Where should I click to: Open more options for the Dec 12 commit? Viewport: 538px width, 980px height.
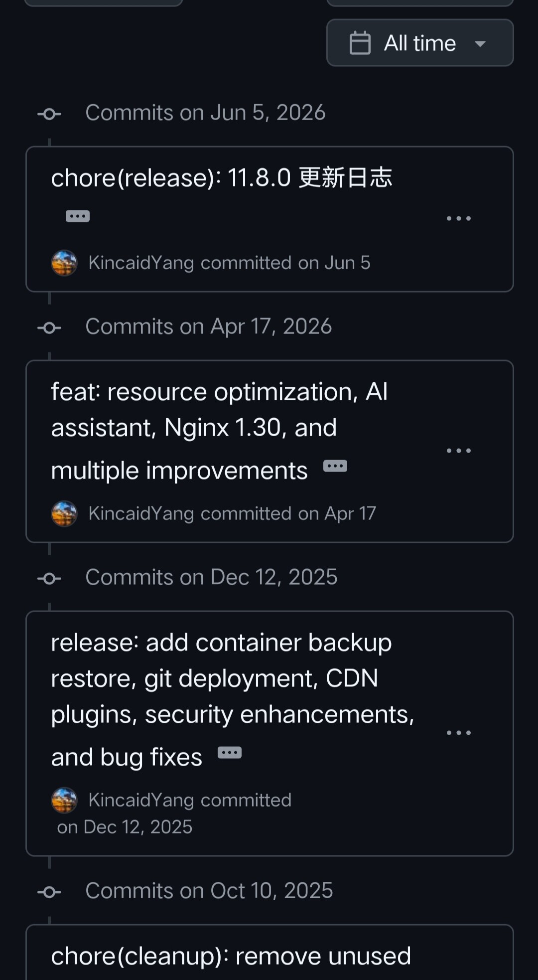tap(459, 733)
